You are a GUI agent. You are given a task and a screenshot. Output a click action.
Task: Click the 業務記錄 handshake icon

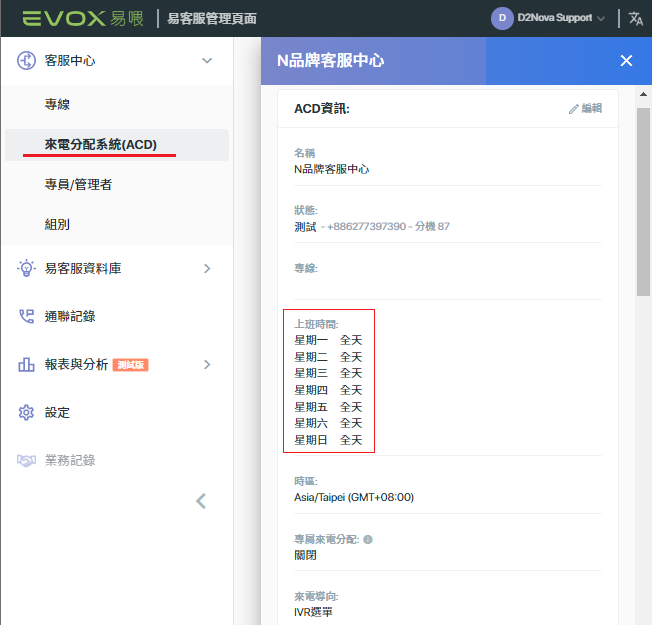tap(26, 460)
